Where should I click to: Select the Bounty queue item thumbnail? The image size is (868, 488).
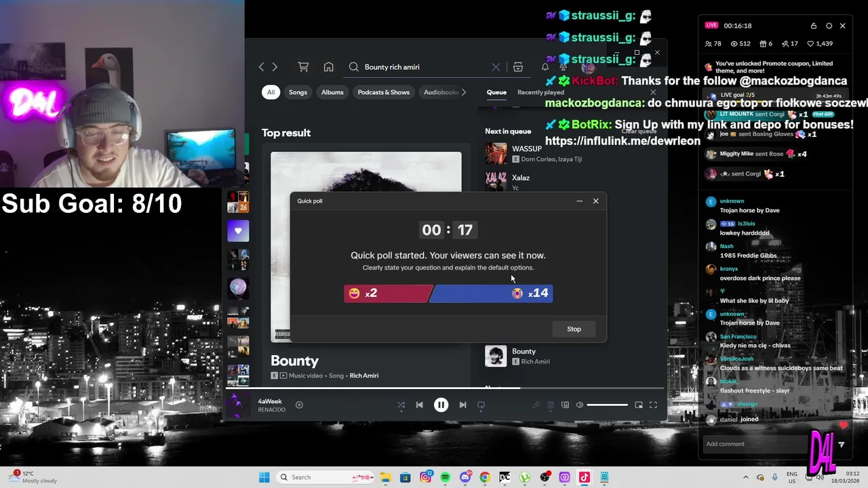click(496, 356)
